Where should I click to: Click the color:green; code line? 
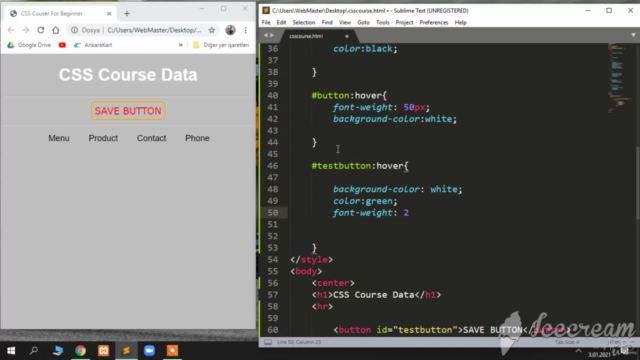click(365, 201)
